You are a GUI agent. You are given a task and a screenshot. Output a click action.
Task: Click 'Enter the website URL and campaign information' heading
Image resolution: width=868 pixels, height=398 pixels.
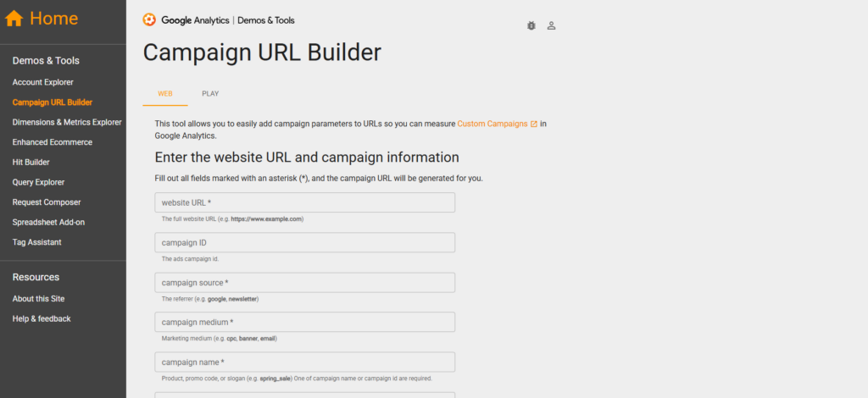(307, 158)
